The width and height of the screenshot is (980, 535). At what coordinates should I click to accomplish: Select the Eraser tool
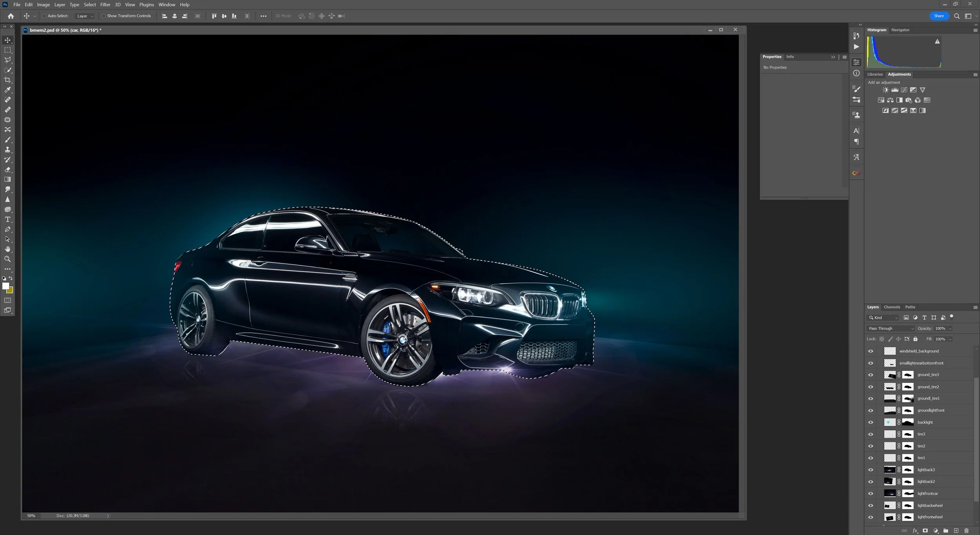[7, 170]
